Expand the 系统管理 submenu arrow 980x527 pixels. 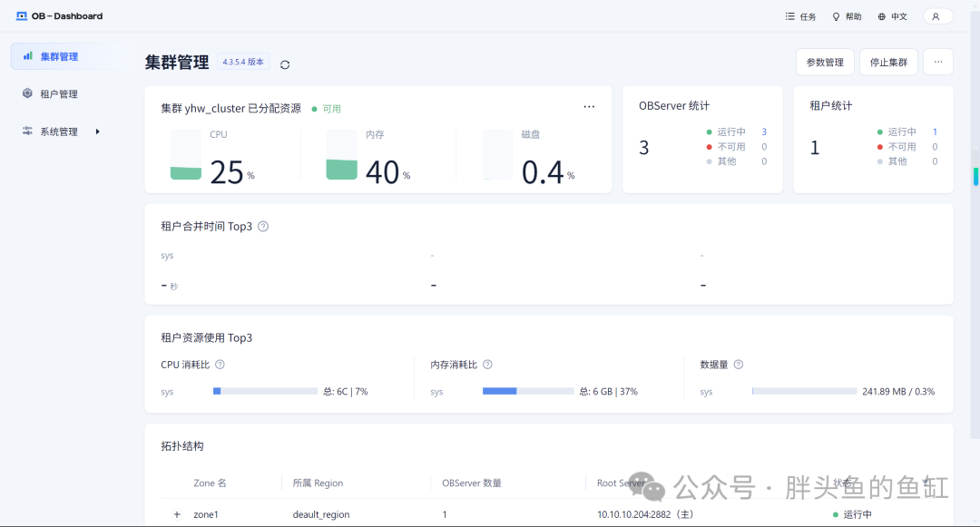tap(97, 132)
